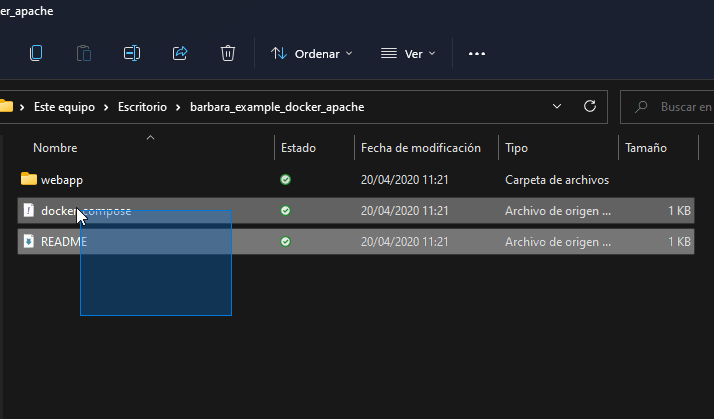
Task: Sort by Fecha de modificación column
Action: (421, 148)
